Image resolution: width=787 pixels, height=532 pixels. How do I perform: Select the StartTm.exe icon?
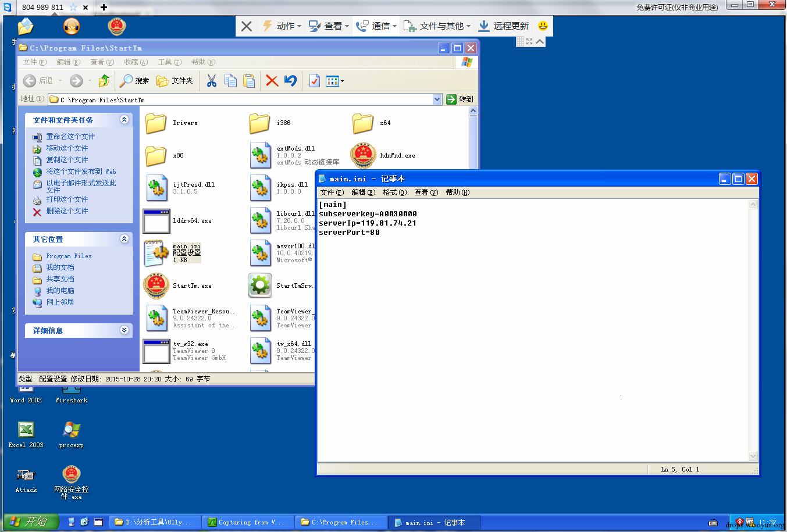(x=156, y=285)
